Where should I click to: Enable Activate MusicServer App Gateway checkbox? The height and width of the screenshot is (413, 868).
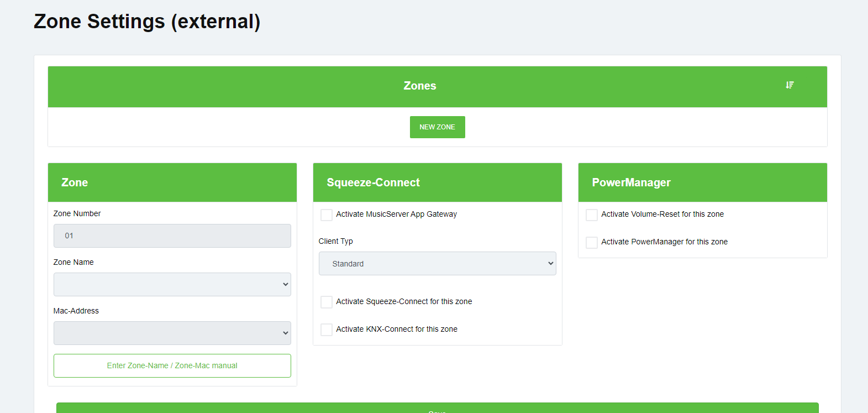click(327, 215)
